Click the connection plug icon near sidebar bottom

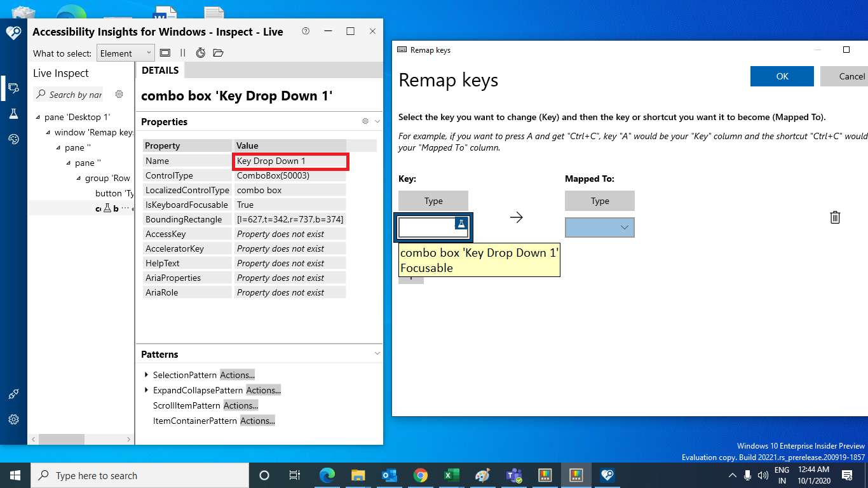14,394
